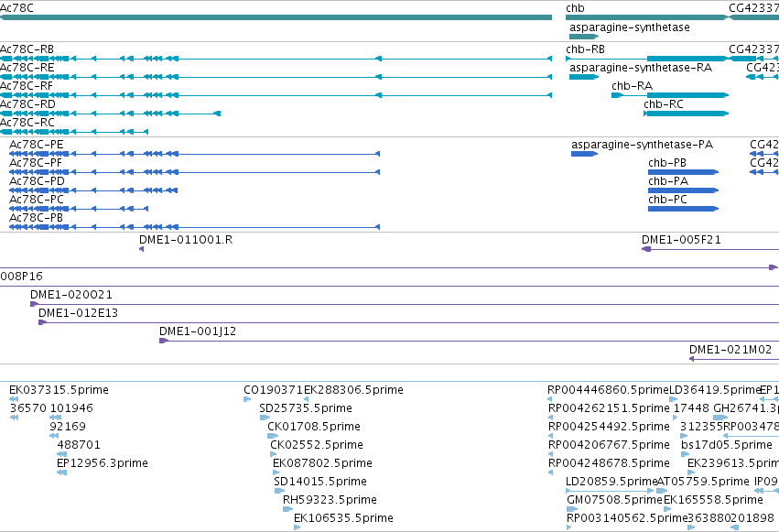This screenshot has width=779, height=532.
Task: Select transcript Ac78C-RD
Action: (110, 114)
